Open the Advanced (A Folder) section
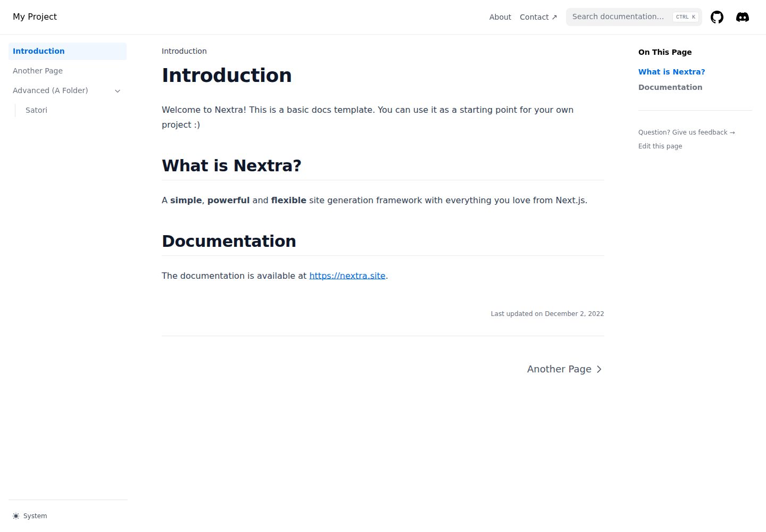Screen dimensions: 766x532 pyautogui.click(x=68, y=90)
